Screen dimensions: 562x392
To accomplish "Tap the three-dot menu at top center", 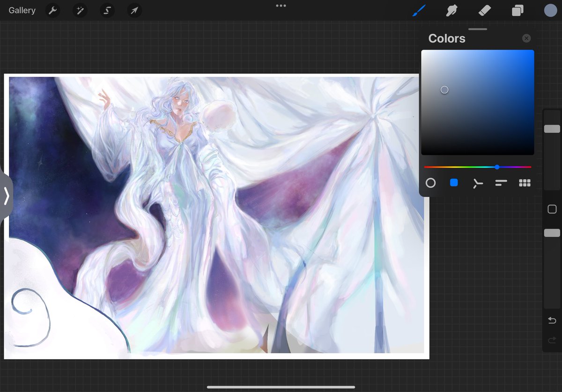I will pyautogui.click(x=281, y=6).
